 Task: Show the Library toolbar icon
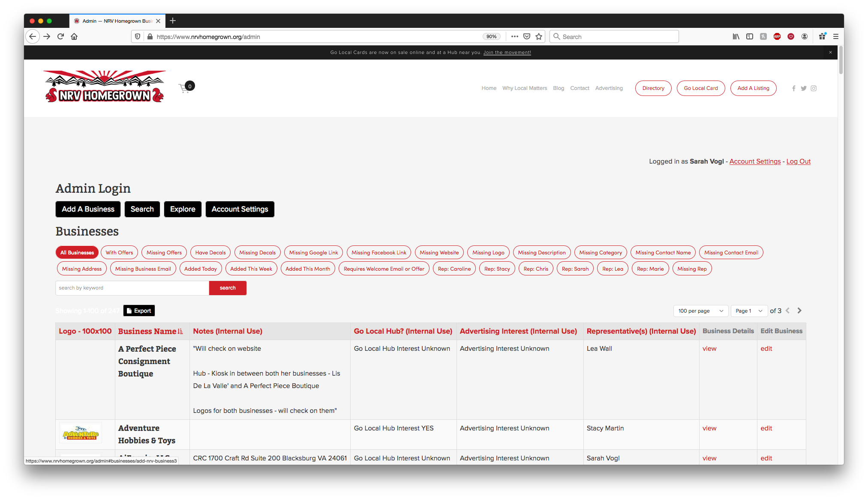[x=736, y=37]
